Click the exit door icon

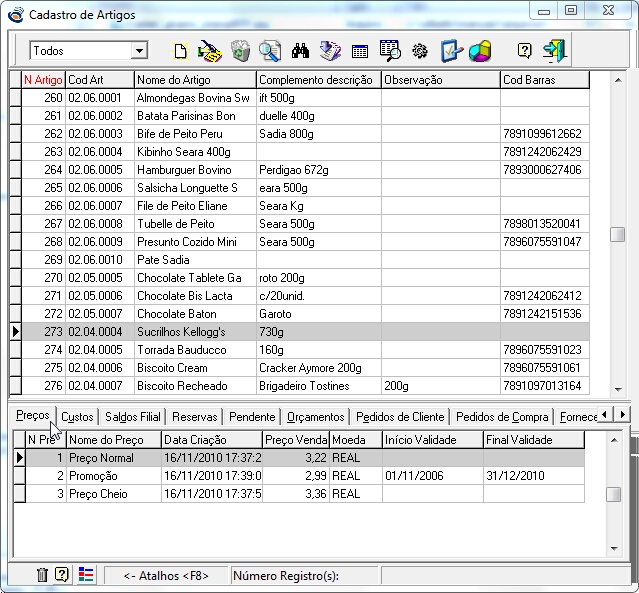pyautogui.click(x=555, y=51)
